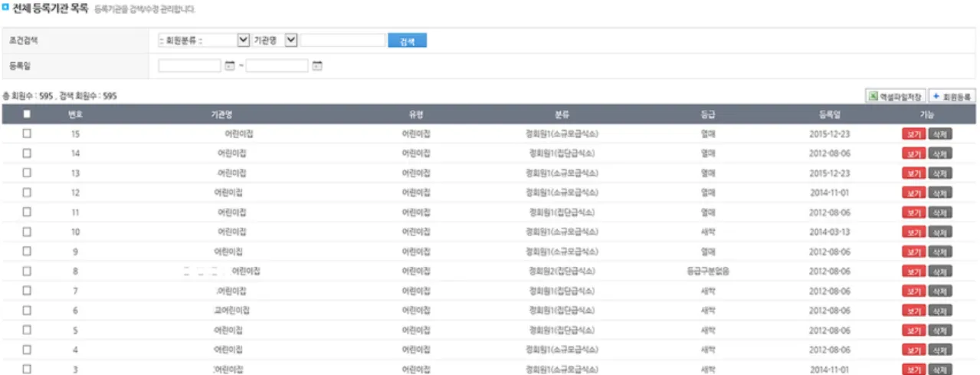The width and height of the screenshot is (980, 375).
Task: Click 보기 view button in row 5
Action: (x=913, y=331)
